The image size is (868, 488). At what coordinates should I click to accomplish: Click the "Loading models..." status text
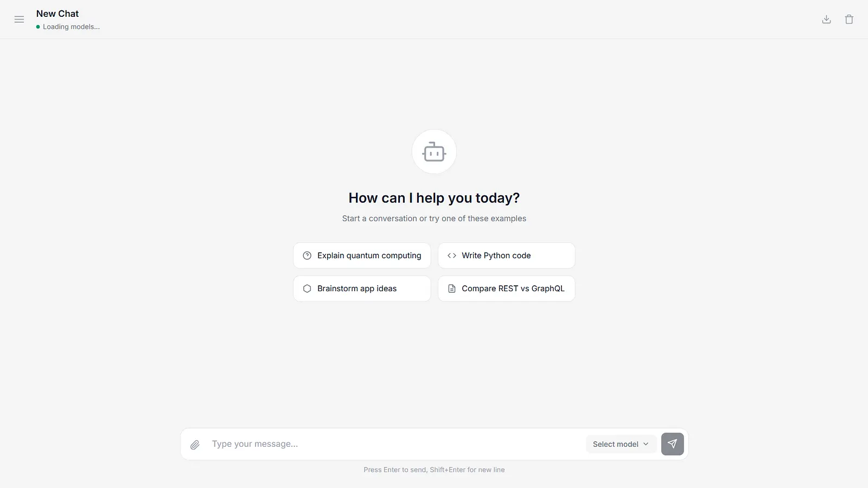point(71,27)
